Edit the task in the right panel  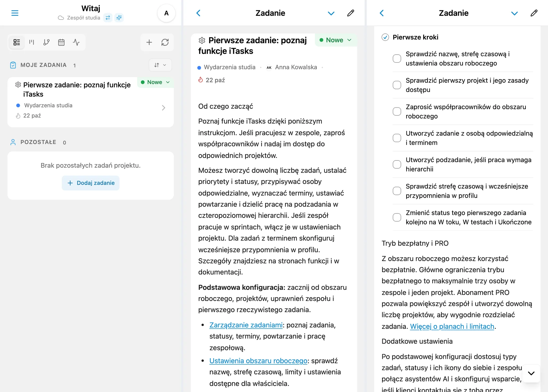click(x=534, y=13)
